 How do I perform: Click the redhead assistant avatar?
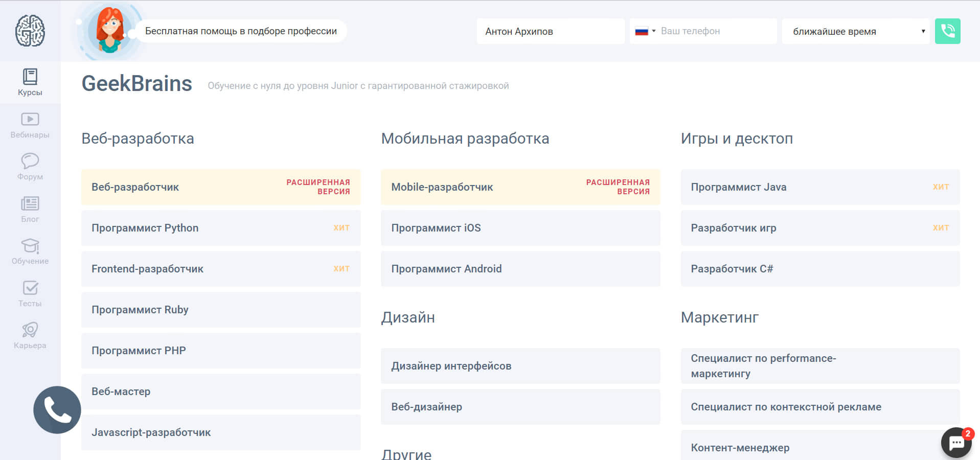(x=110, y=31)
